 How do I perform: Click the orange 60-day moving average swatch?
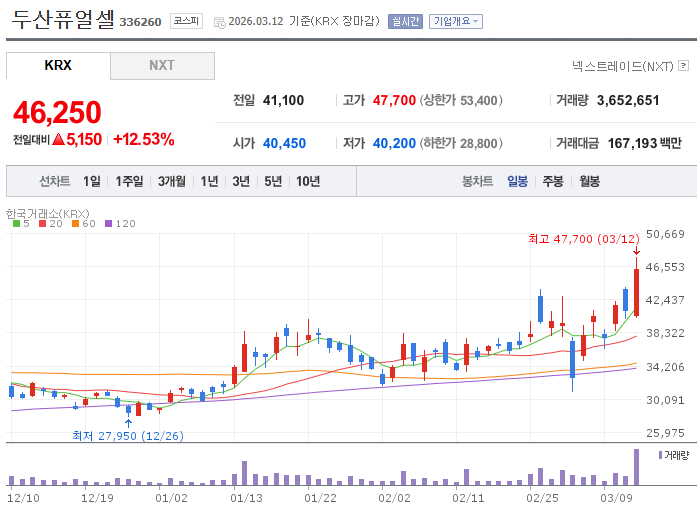click(76, 224)
